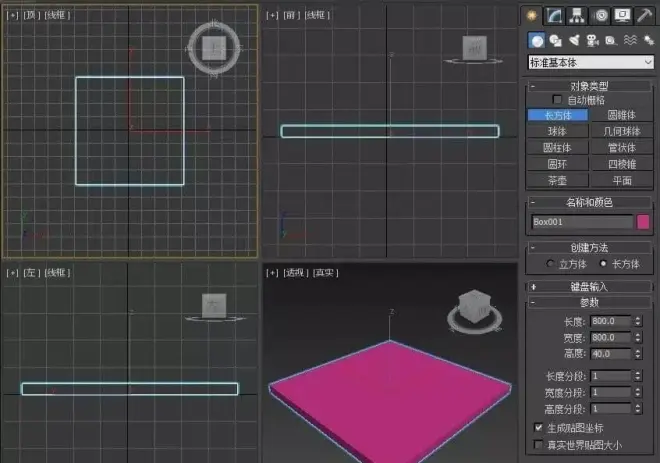Select the Cameras category icon
The width and height of the screenshot is (660, 463).
point(593,40)
